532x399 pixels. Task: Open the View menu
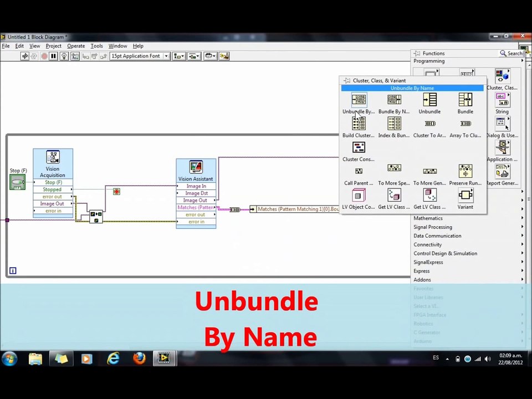(34, 46)
